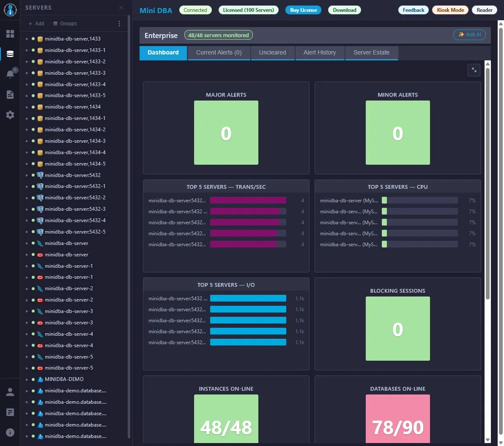Expand minidba-db-server:5432-5 tree node

27,232
